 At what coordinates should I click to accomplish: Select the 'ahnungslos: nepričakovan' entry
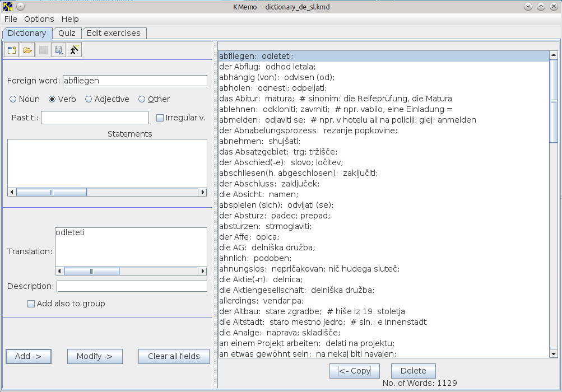pos(383,269)
